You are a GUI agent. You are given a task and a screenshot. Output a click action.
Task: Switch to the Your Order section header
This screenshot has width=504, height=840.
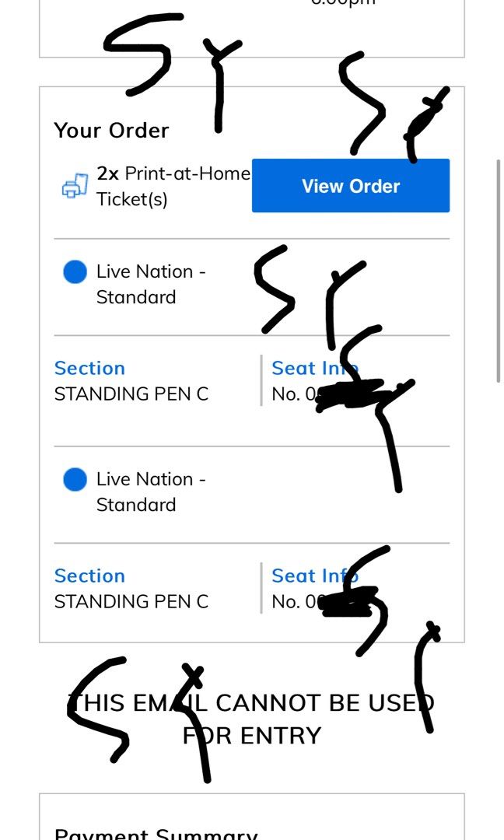110,130
